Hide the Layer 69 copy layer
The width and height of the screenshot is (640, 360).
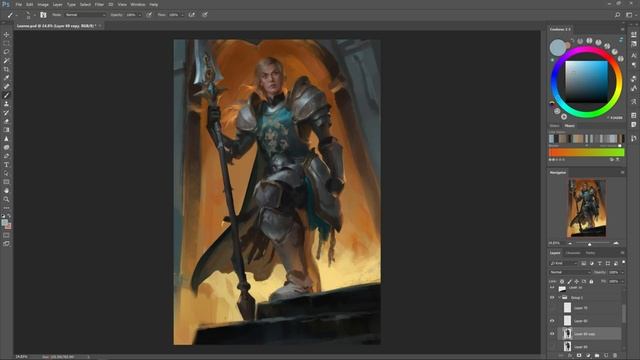(552, 334)
